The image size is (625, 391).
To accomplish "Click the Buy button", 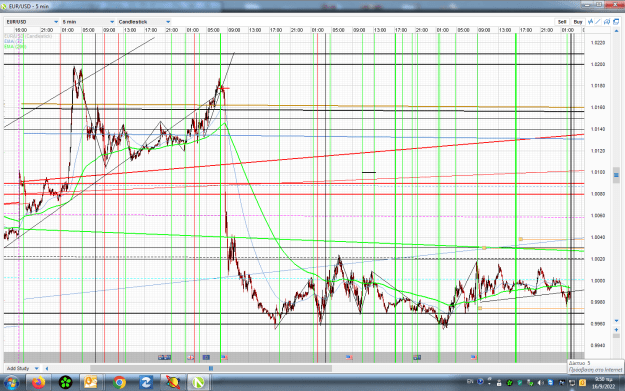I will (578, 22).
